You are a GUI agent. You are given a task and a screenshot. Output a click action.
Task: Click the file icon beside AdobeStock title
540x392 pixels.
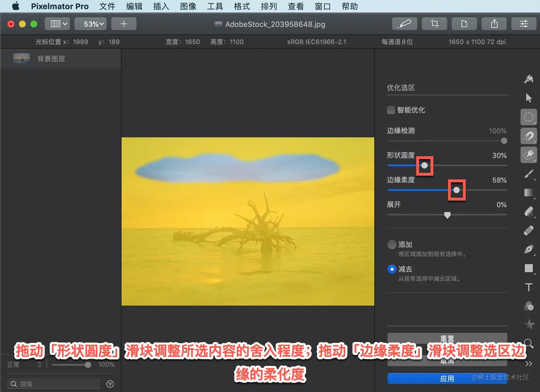pyautogui.click(x=218, y=24)
